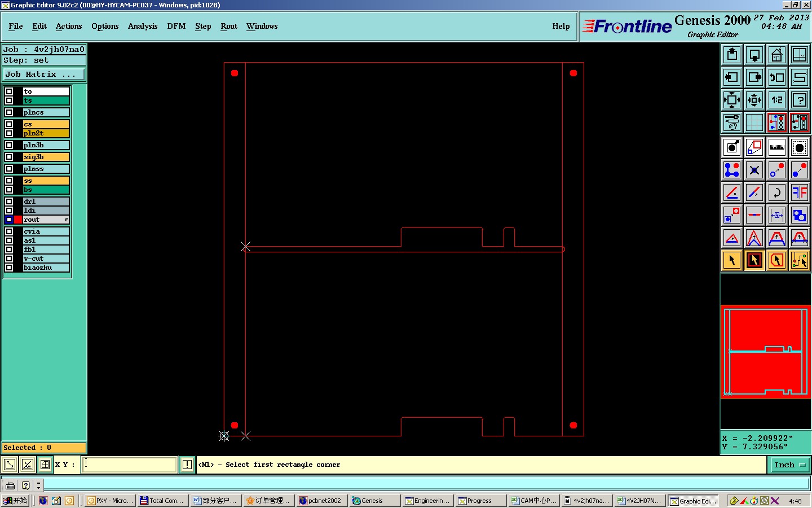This screenshot has width=812, height=508.
Task: Toggle the 'sig3b' layer checkbox
Action: click(x=9, y=157)
